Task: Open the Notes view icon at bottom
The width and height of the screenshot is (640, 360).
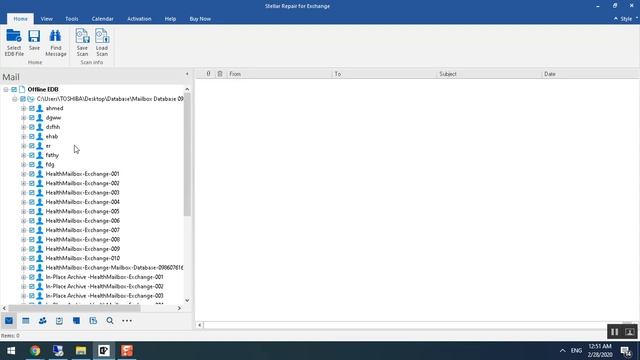Action: click(76, 321)
